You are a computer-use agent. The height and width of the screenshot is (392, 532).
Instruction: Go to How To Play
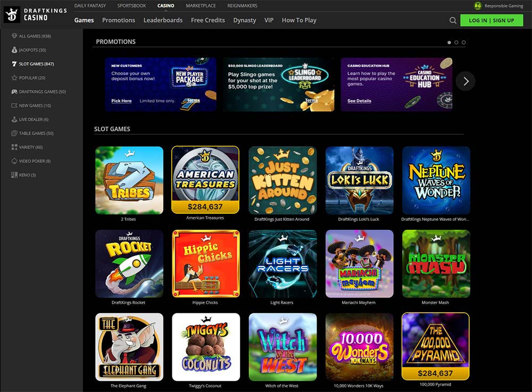click(299, 20)
